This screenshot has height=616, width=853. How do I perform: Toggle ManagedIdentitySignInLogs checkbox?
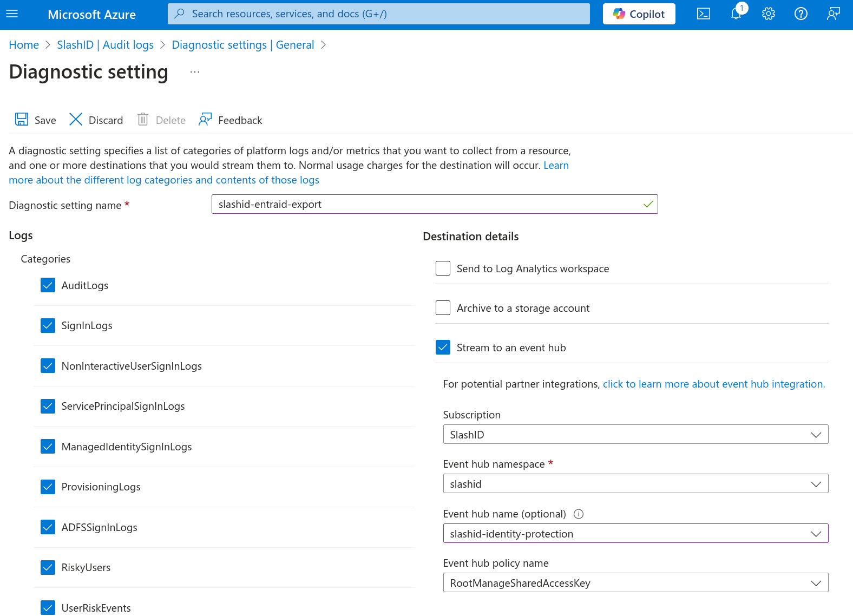(x=48, y=447)
